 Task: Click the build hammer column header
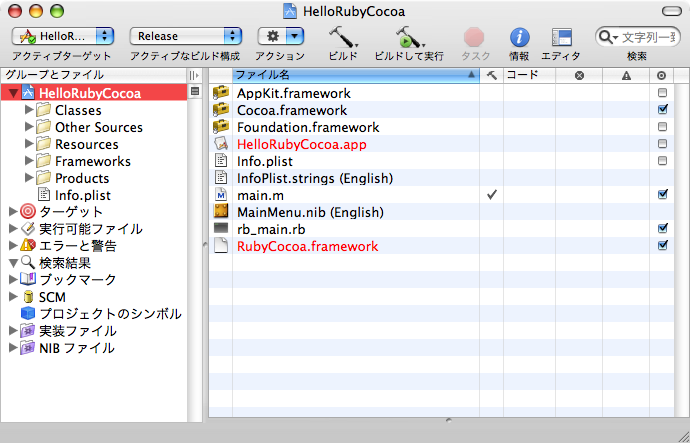[x=492, y=75]
